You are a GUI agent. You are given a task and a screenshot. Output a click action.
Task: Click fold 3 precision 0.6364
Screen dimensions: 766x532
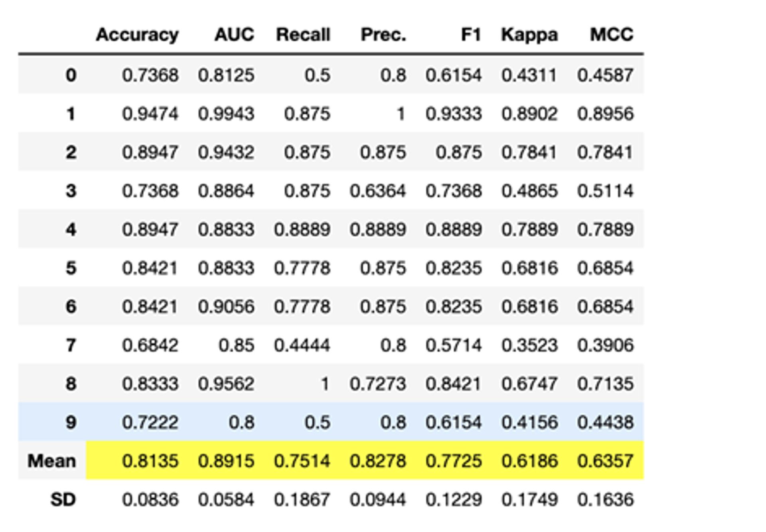pos(377,191)
